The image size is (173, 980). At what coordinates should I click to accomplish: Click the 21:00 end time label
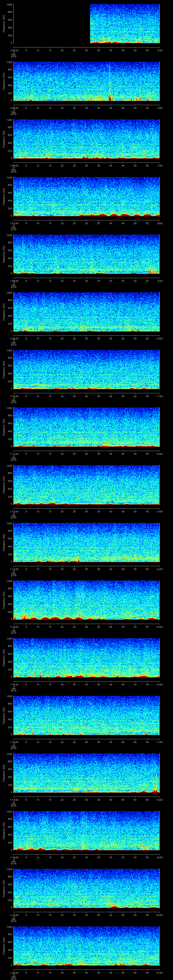click(160, 972)
